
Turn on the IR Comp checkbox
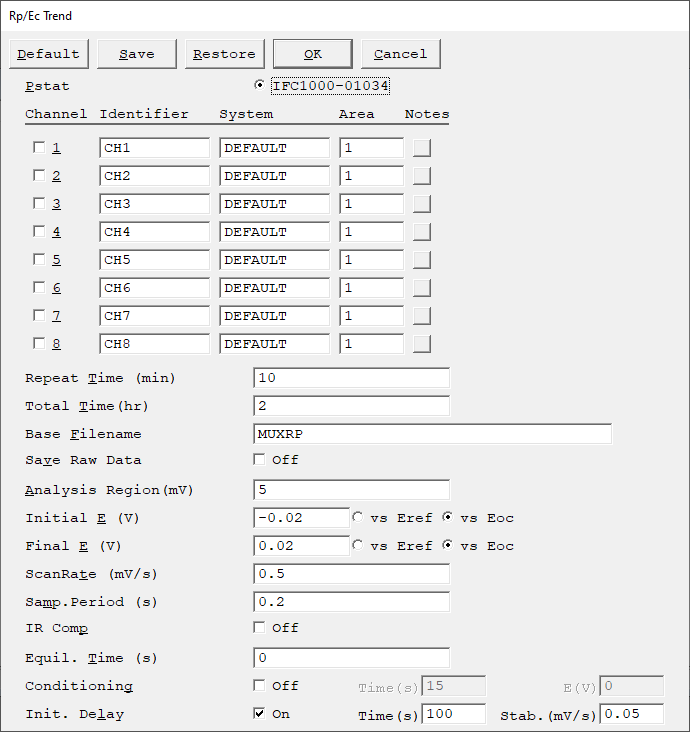(259, 627)
